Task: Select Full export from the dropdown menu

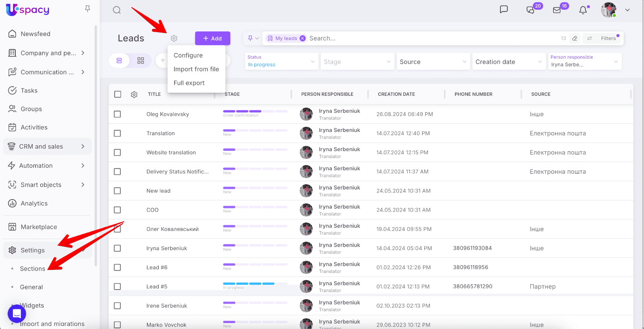Action: [189, 83]
